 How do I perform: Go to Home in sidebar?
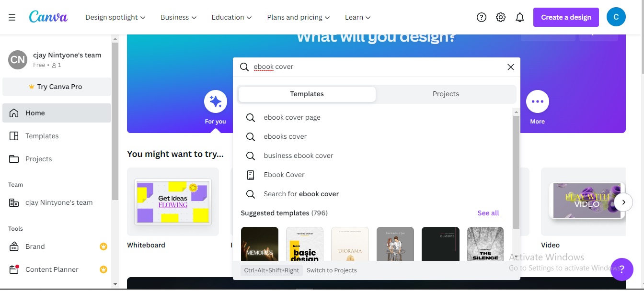click(x=57, y=113)
